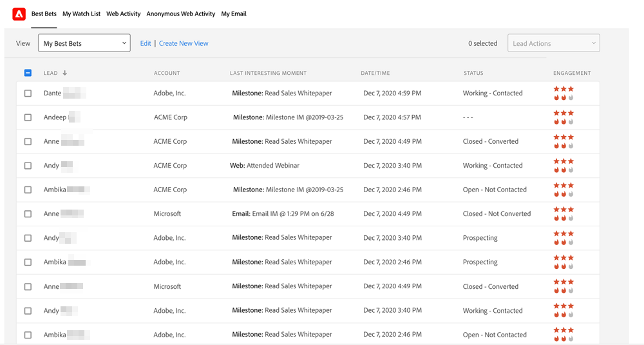Click the Adobe logo icon
The width and height of the screenshot is (644, 345).
pyautogui.click(x=19, y=14)
